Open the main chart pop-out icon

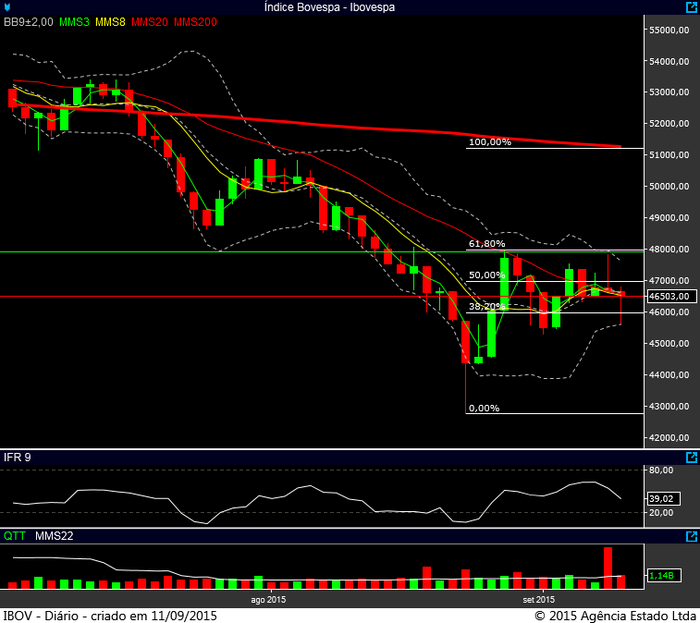(691, 7)
